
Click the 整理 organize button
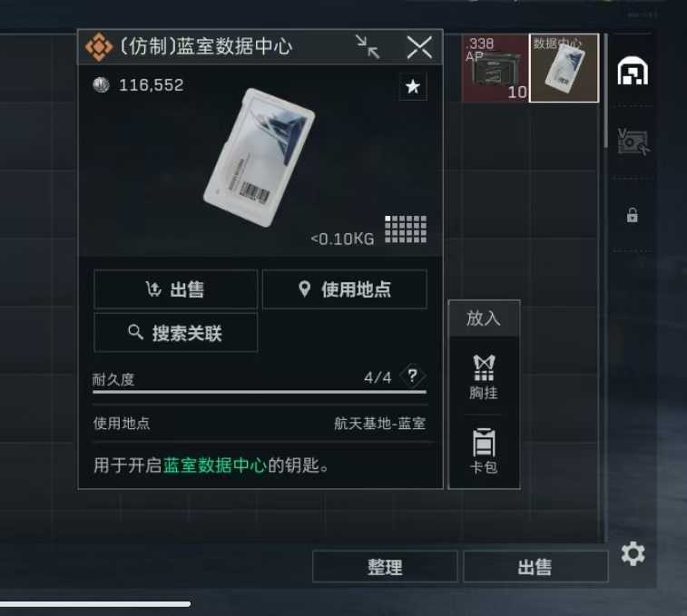pyautogui.click(x=385, y=567)
